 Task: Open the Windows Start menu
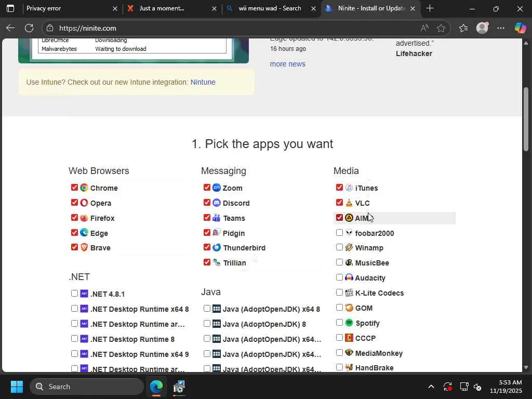[17, 387]
